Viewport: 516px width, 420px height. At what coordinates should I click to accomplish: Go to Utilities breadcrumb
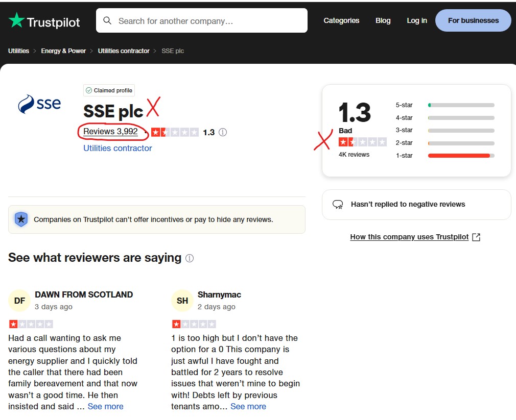coord(18,51)
